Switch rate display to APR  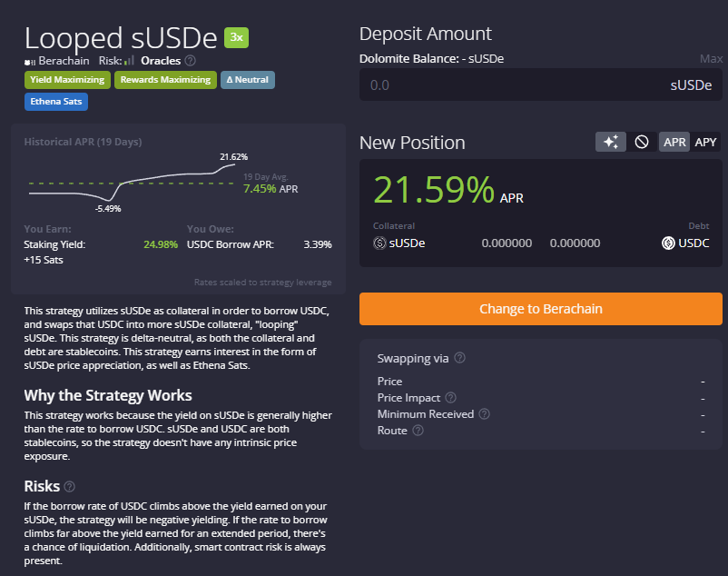click(x=674, y=142)
